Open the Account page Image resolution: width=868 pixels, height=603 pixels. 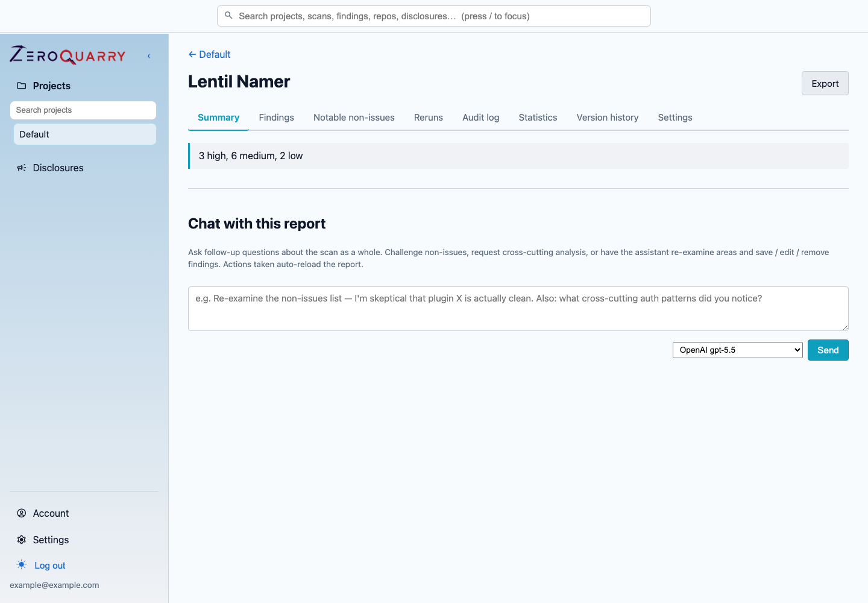[x=51, y=513]
